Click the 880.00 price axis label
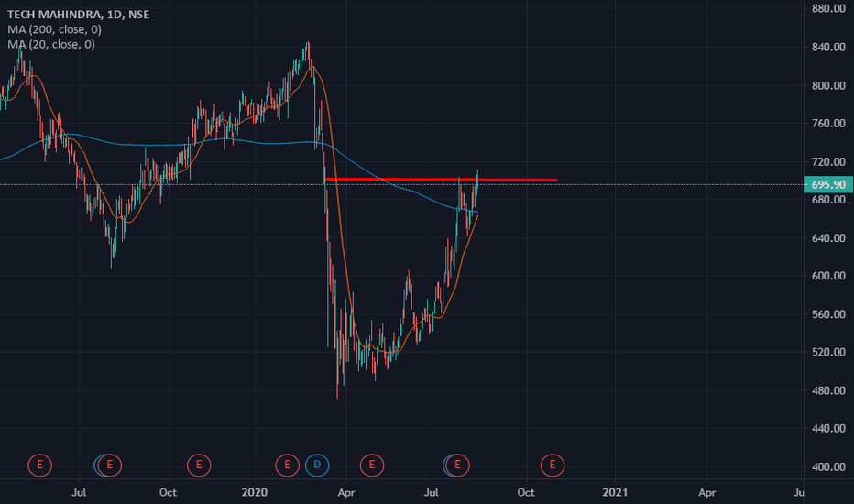The image size is (854, 504). tap(827, 9)
